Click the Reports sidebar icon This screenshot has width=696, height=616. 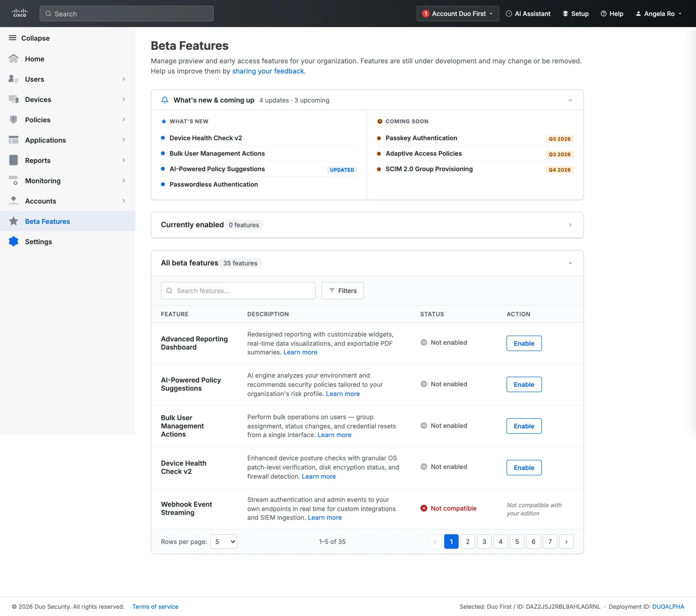14,160
